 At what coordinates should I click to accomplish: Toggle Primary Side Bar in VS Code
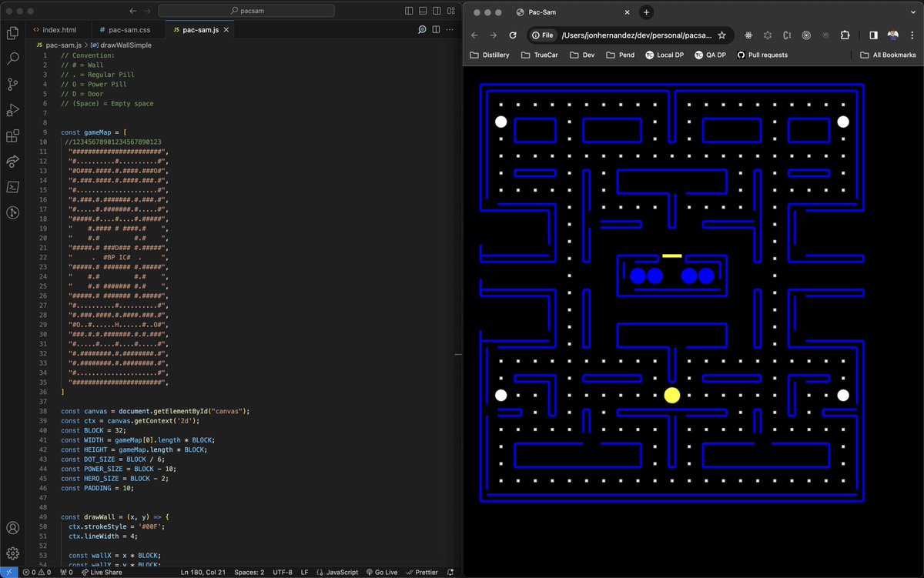(408, 12)
